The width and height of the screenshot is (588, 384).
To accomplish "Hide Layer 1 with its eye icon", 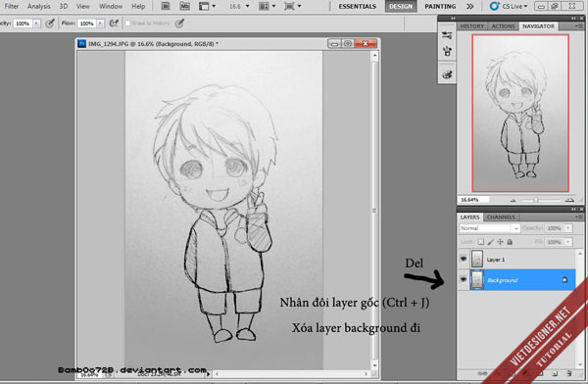I will point(464,259).
